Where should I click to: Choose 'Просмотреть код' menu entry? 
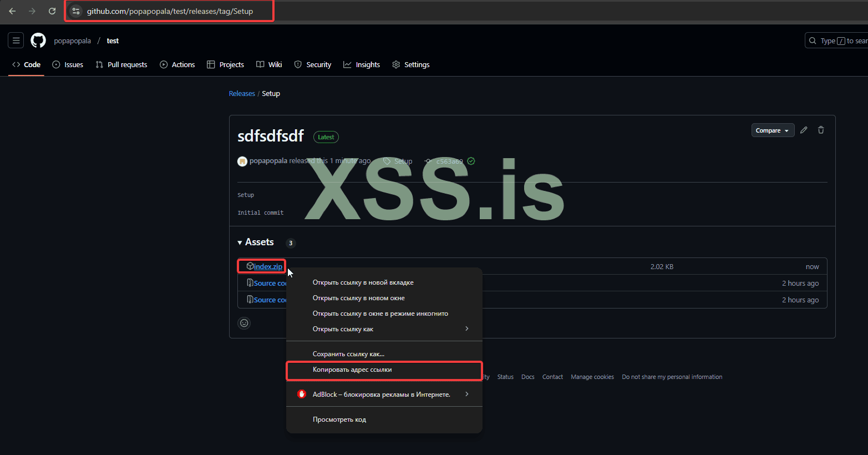click(x=384, y=419)
